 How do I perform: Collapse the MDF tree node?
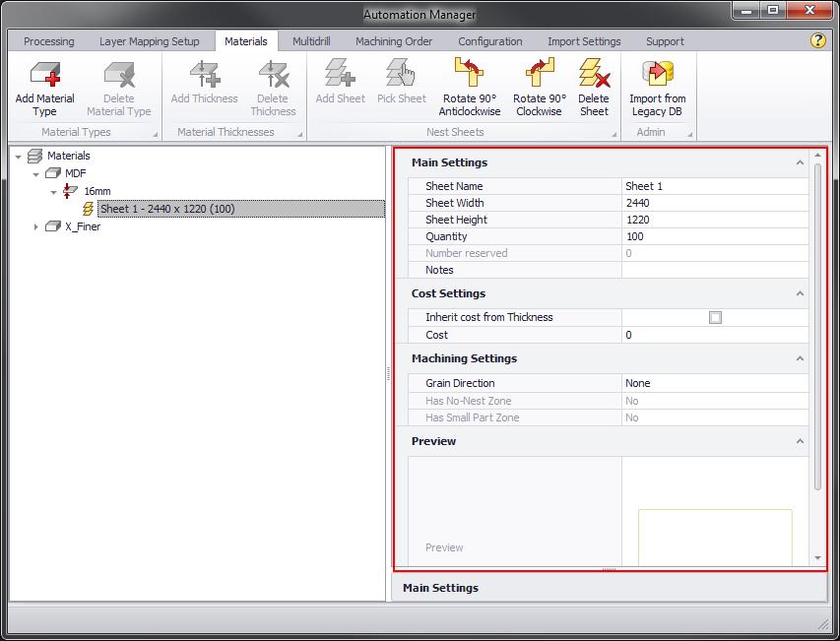(35, 174)
